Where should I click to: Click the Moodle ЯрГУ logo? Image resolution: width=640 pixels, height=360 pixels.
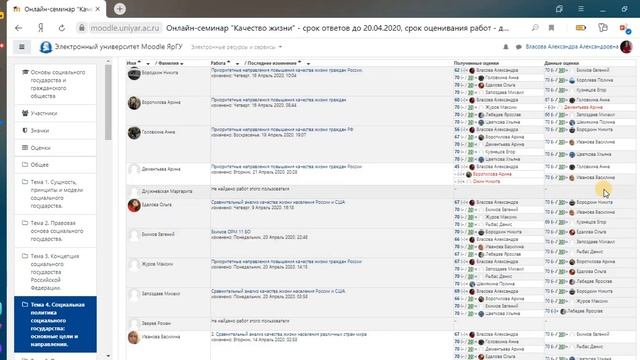46,47
